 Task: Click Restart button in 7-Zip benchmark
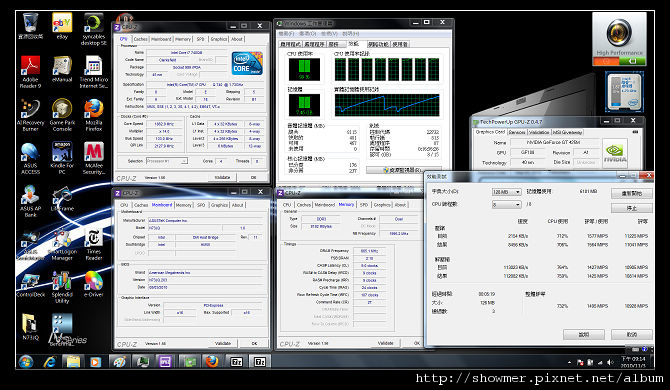632,193
